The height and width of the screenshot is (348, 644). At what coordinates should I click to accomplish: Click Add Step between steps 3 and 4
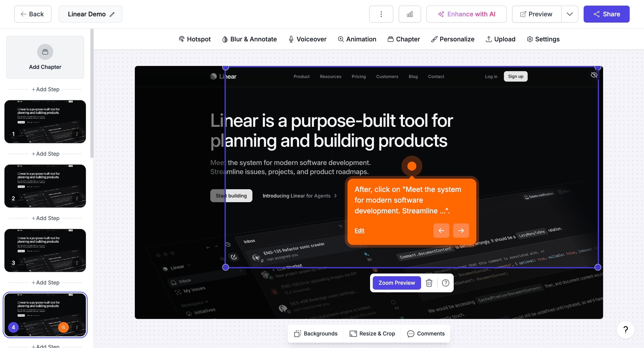pyautogui.click(x=45, y=282)
